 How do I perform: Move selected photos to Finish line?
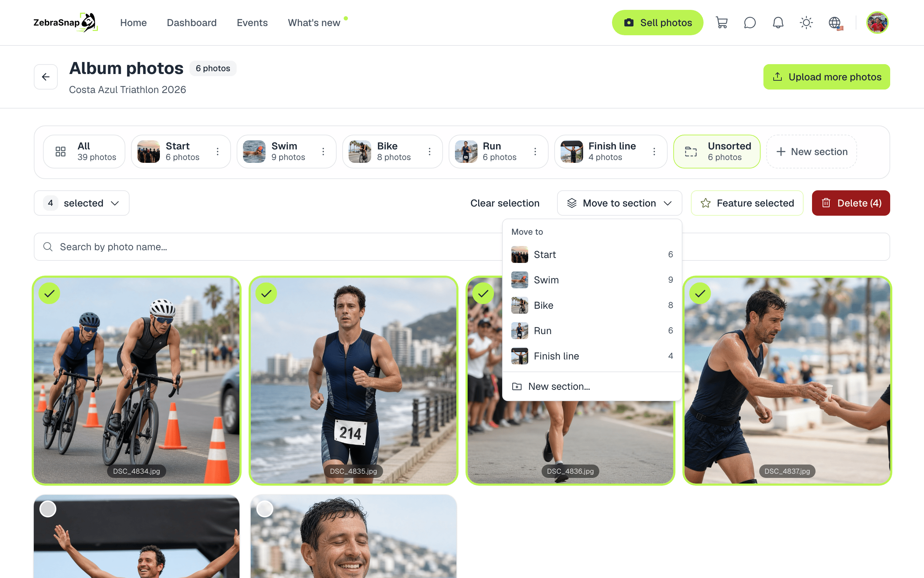(592, 356)
